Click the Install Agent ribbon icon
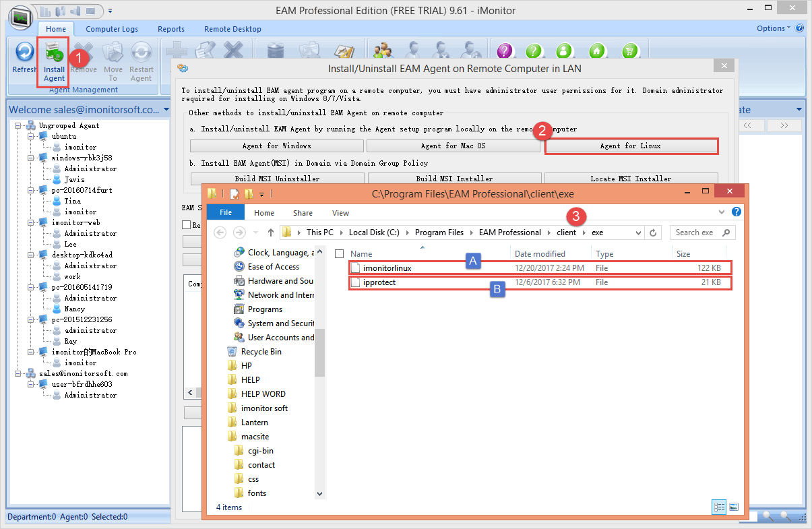 54,53
